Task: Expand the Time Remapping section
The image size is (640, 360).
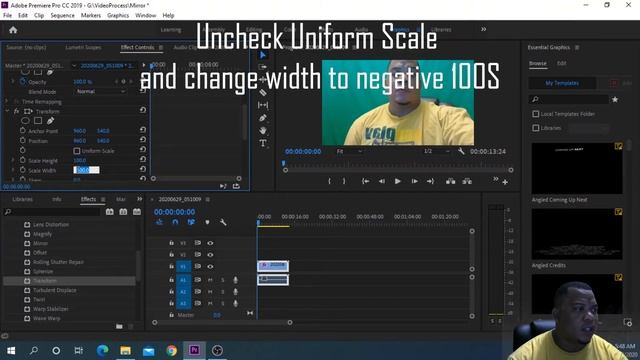Action: pos(7,101)
